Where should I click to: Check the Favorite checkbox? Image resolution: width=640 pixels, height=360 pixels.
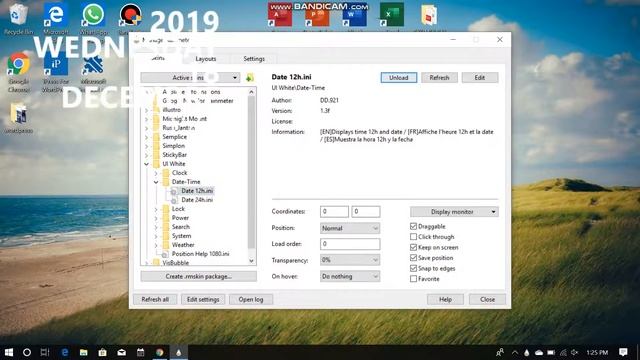(413, 279)
